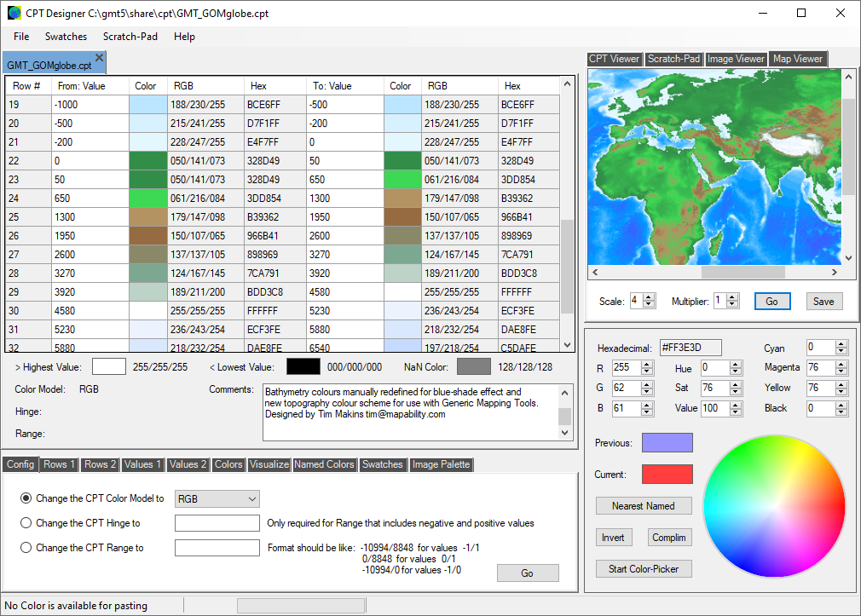
Task: Click the color table scroll-up arrow
Action: point(567,84)
